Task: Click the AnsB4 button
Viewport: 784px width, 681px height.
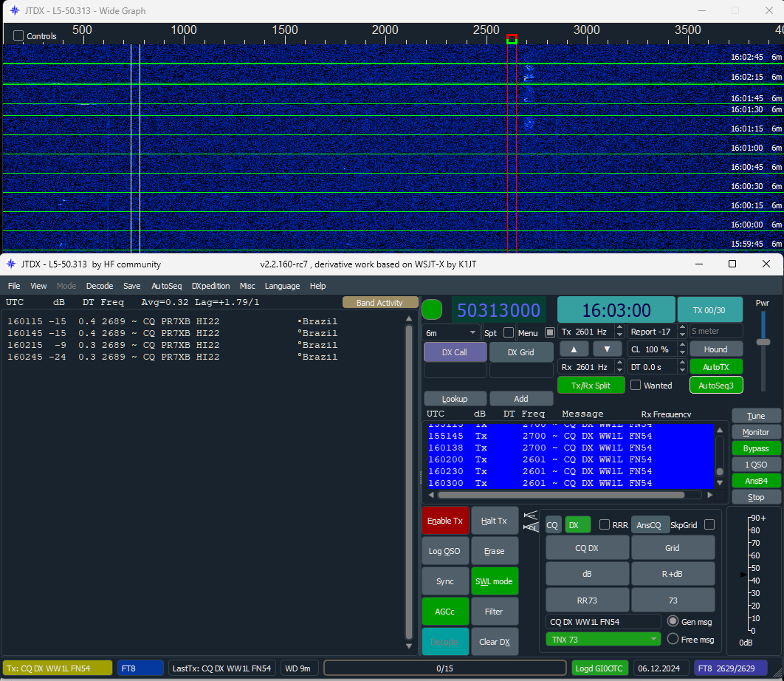Action: [755, 481]
